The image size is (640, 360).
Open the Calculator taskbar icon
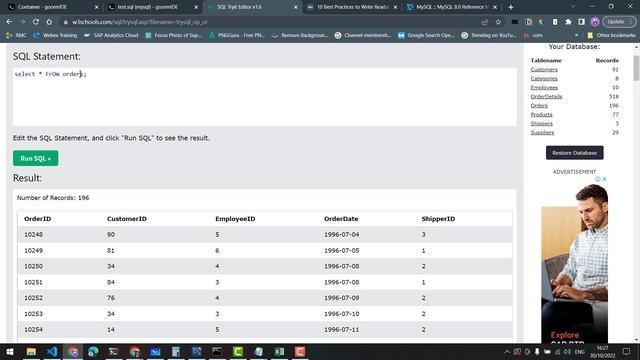click(176, 351)
